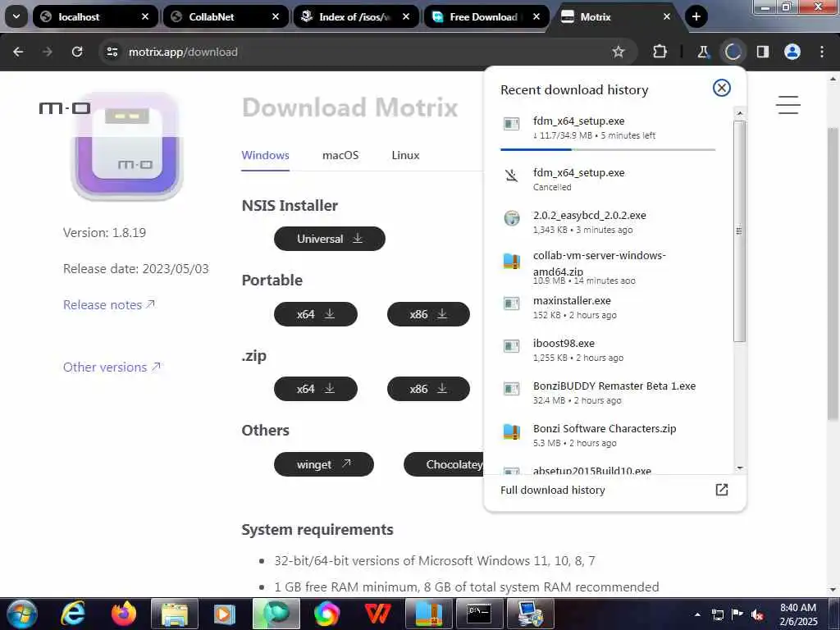Open Chrome three-dot menu

pyautogui.click(x=822, y=52)
